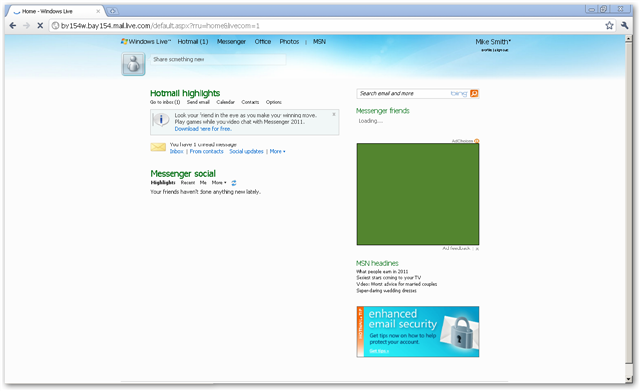Click the blue Inbox link
Screen dimensions: 640x391
pos(176,151)
